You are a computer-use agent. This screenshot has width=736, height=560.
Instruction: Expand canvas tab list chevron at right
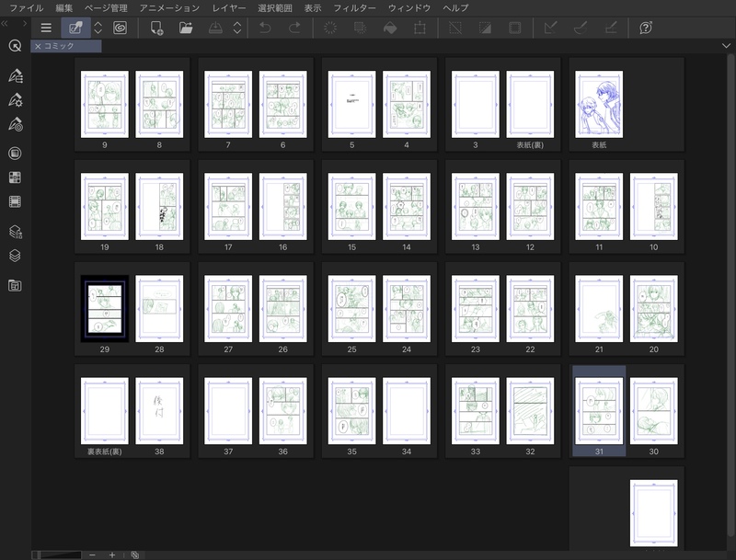pos(726,45)
